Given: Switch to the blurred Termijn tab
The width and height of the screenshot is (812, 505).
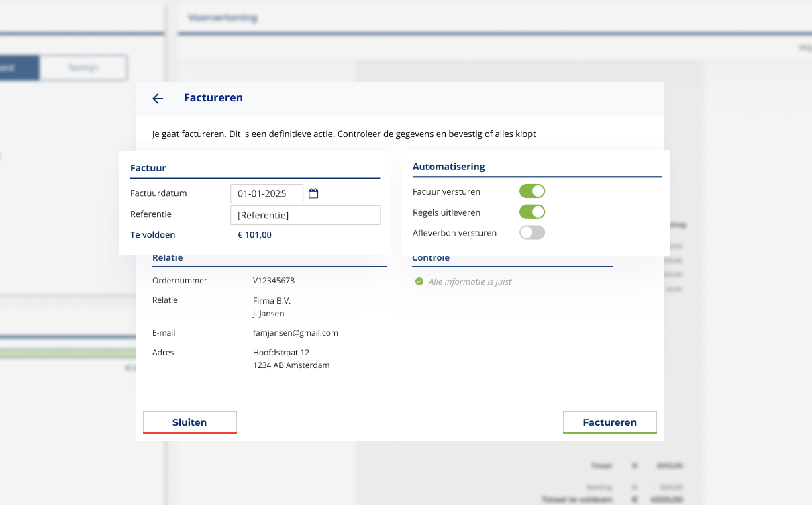Looking at the screenshot, I should point(83,68).
